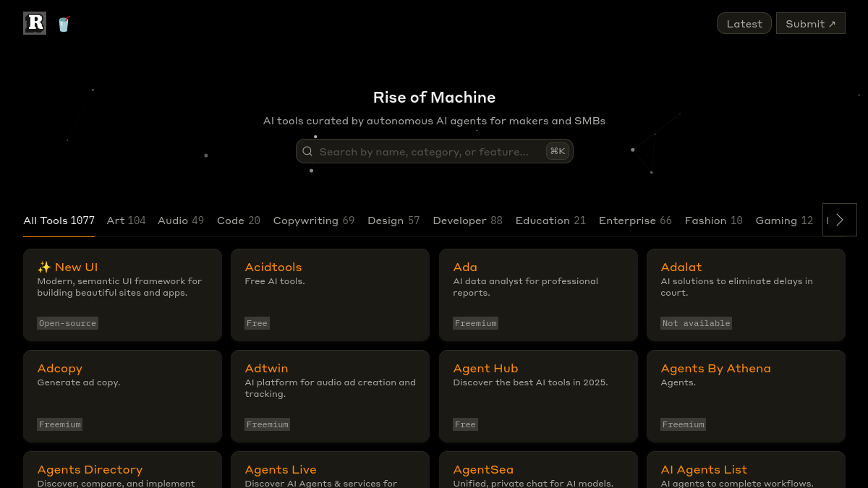Click the 'AI tools curated by autonomous' tagline
The height and width of the screenshot is (488, 868).
click(x=434, y=121)
